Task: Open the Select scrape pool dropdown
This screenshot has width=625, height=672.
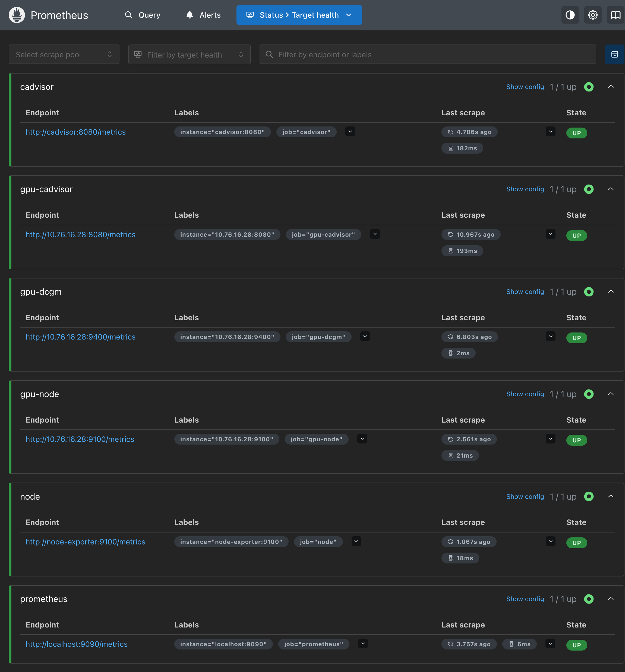Action: pos(64,55)
